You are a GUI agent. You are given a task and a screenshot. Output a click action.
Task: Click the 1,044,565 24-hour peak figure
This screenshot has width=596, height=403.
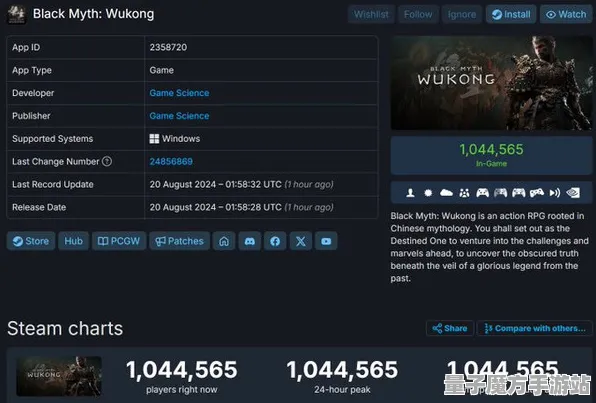pyautogui.click(x=342, y=370)
